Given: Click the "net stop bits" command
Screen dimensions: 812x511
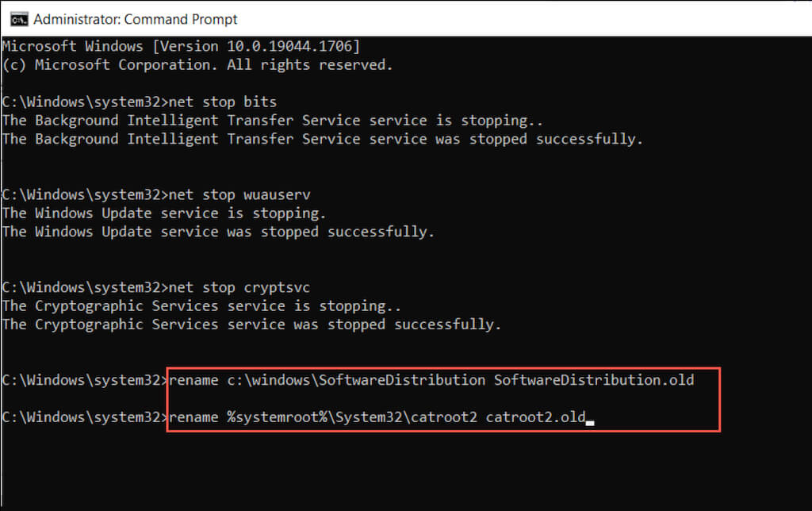Looking at the screenshot, I should [222, 102].
